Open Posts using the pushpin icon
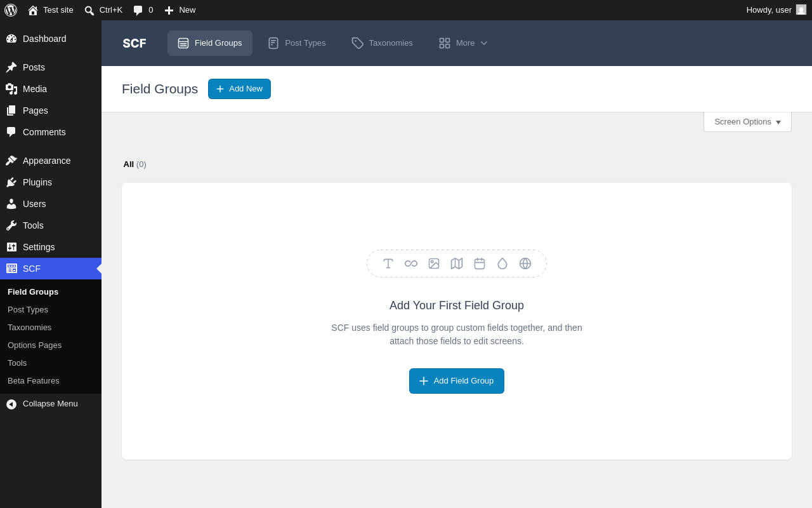 (x=11, y=67)
